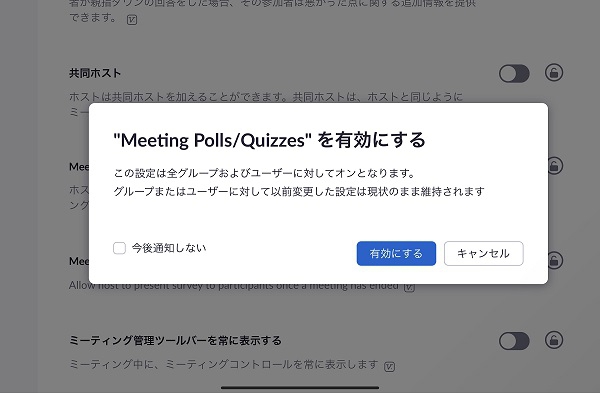Check the 今後通知しない checkbox
The image size is (600, 393).
point(119,248)
